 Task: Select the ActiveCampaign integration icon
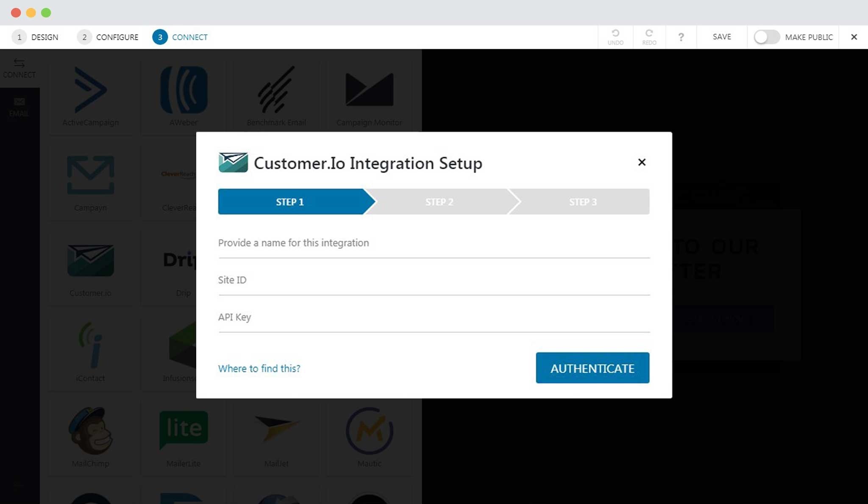click(90, 90)
